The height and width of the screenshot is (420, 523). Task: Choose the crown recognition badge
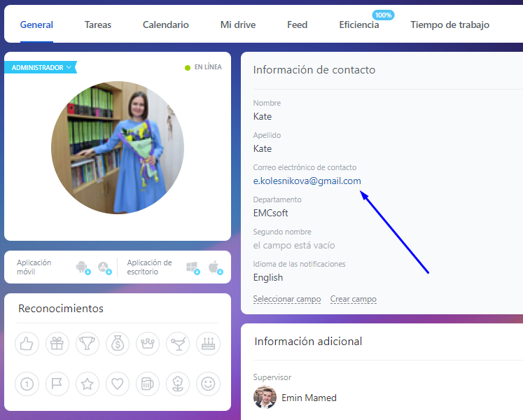148,344
